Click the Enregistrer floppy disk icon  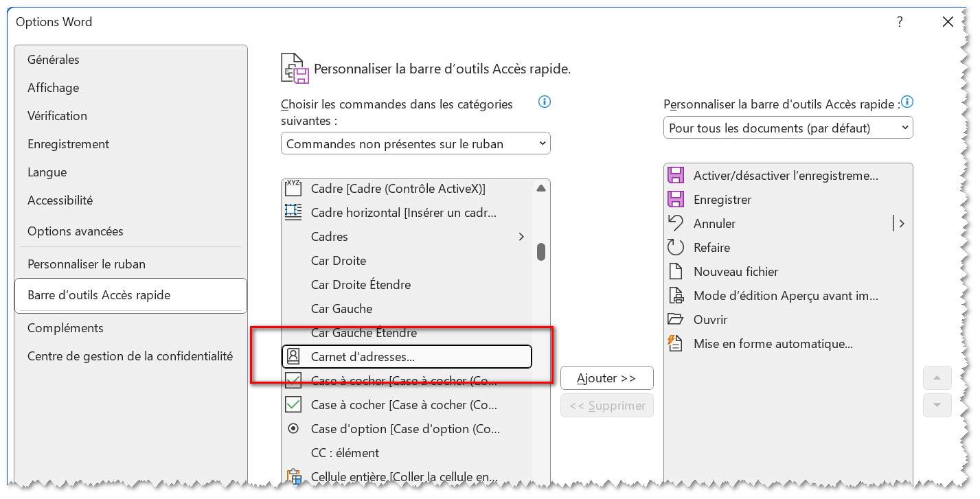(676, 200)
